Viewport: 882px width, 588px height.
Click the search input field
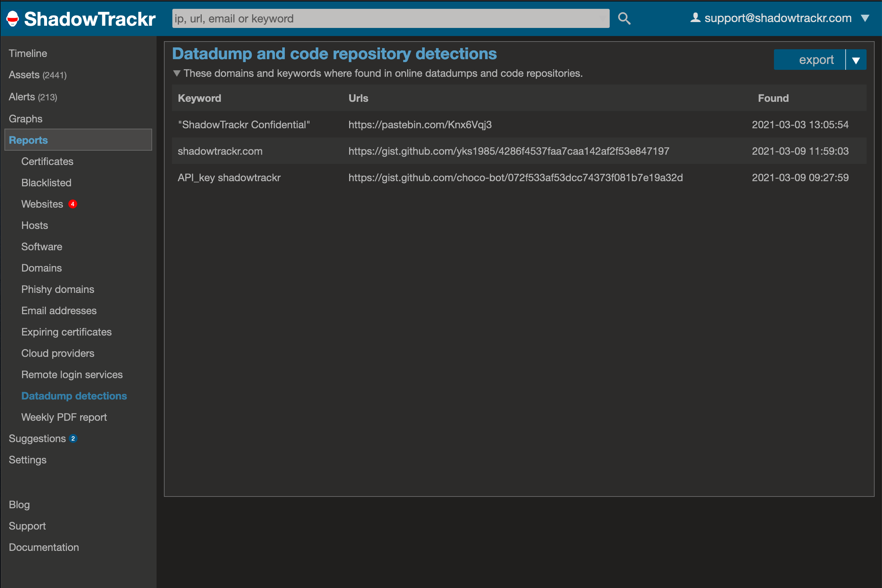390,18
